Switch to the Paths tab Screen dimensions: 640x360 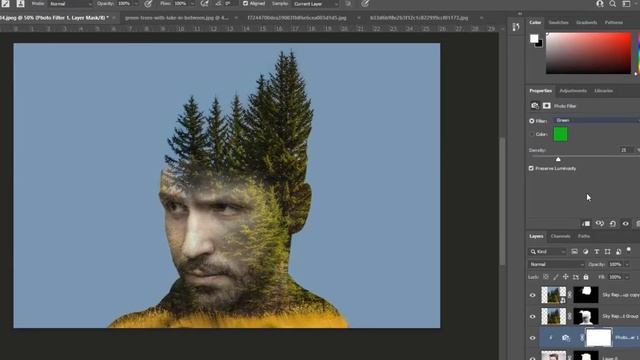tap(584, 236)
